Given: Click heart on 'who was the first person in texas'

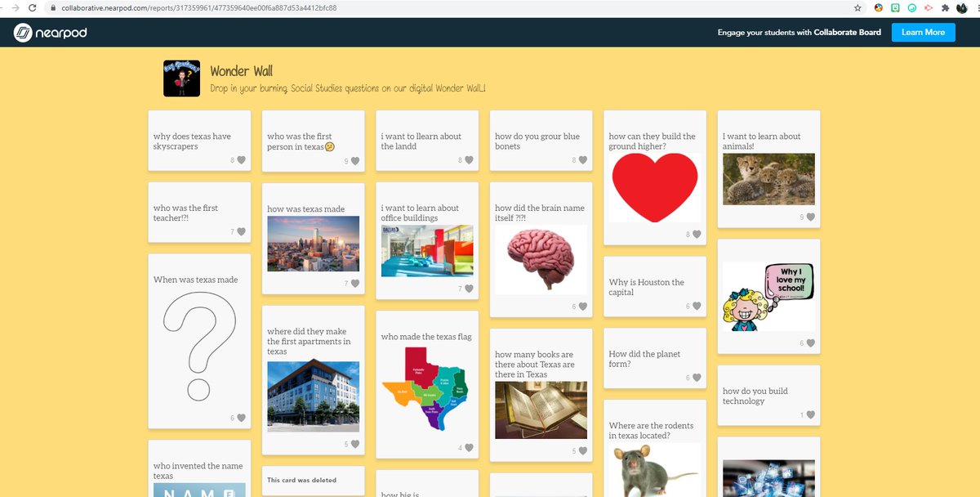Looking at the screenshot, I should pos(354,162).
